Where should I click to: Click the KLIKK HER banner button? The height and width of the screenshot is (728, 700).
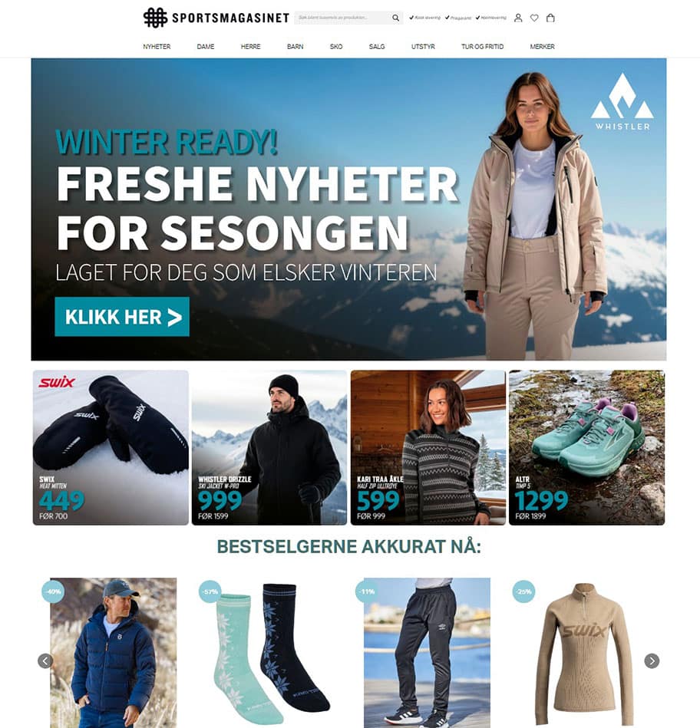tap(122, 317)
